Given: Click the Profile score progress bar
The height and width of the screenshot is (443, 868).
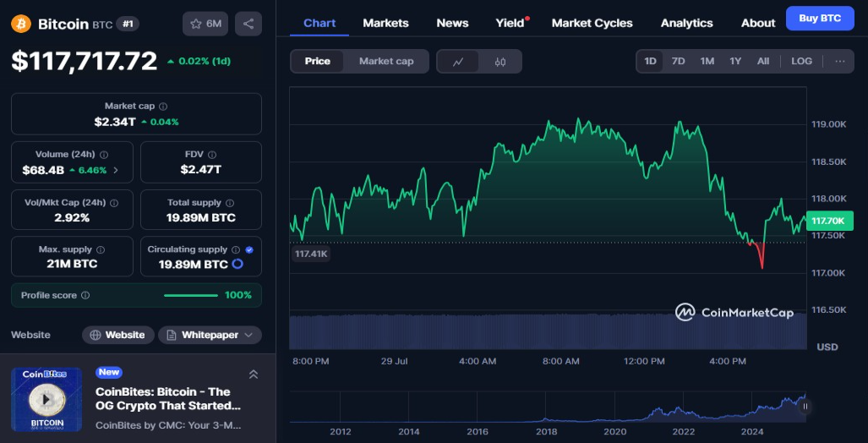Looking at the screenshot, I should pyautogui.click(x=191, y=296).
